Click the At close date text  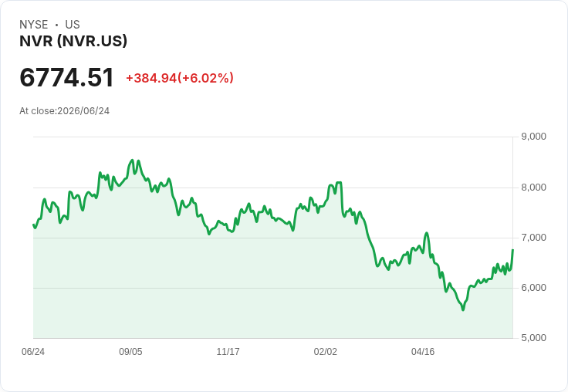pyautogui.click(x=65, y=111)
